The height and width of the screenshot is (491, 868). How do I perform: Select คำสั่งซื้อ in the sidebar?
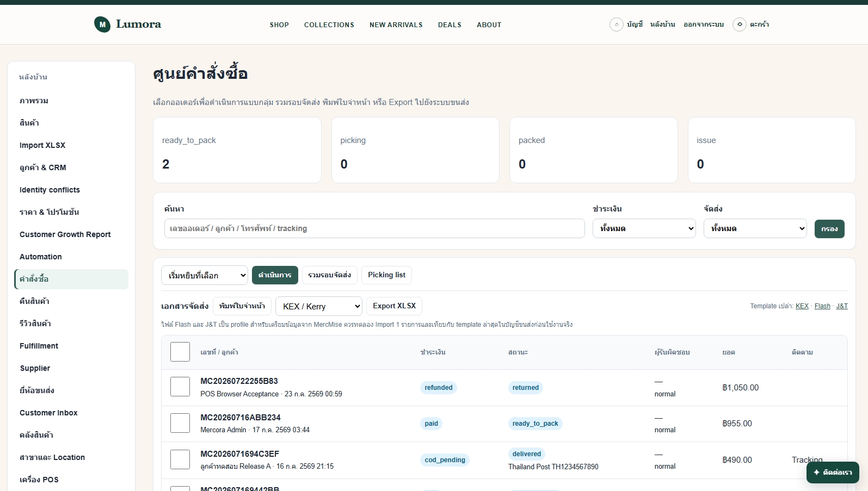click(x=71, y=279)
